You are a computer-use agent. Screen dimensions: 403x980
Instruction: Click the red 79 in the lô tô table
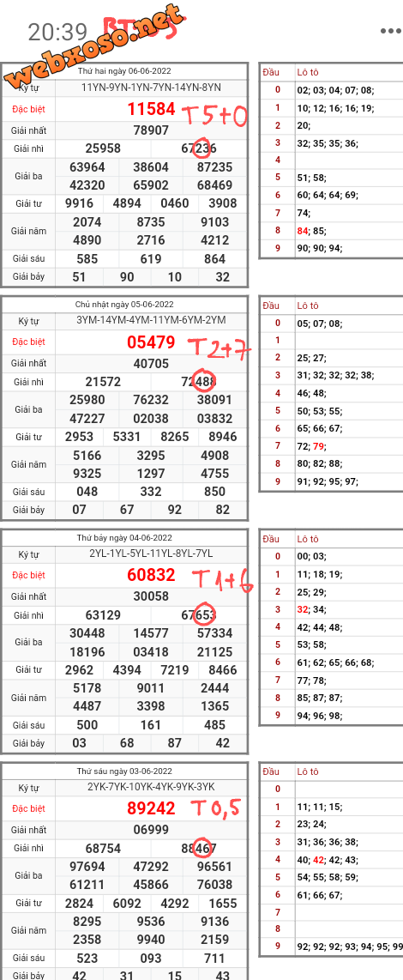[x=319, y=446]
